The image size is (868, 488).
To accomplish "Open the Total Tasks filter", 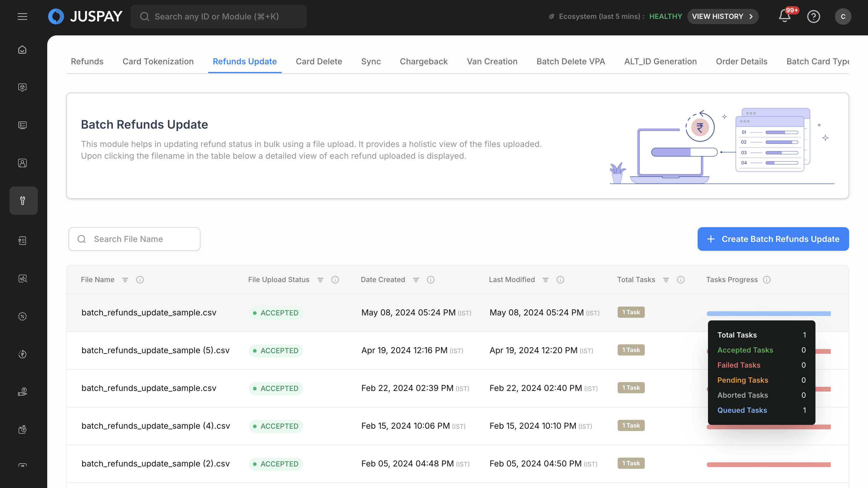I will [x=666, y=279].
